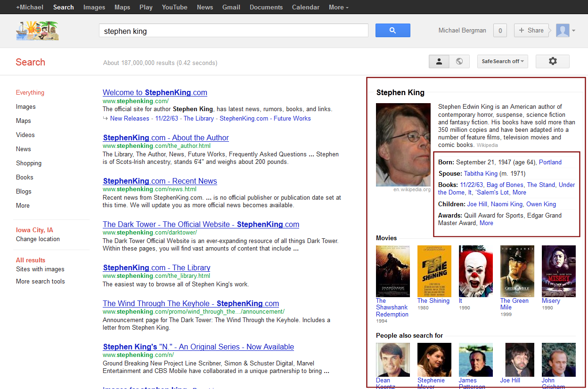Select Shopping in the left sidebar
The height and width of the screenshot is (389, 588).
pyautogui.click(x=29, y=163)
